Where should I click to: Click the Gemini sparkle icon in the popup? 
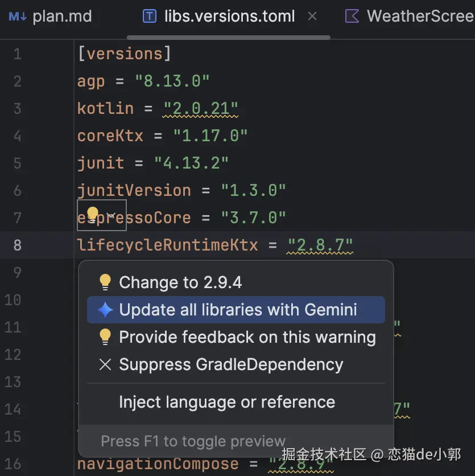tap(105, 310)
